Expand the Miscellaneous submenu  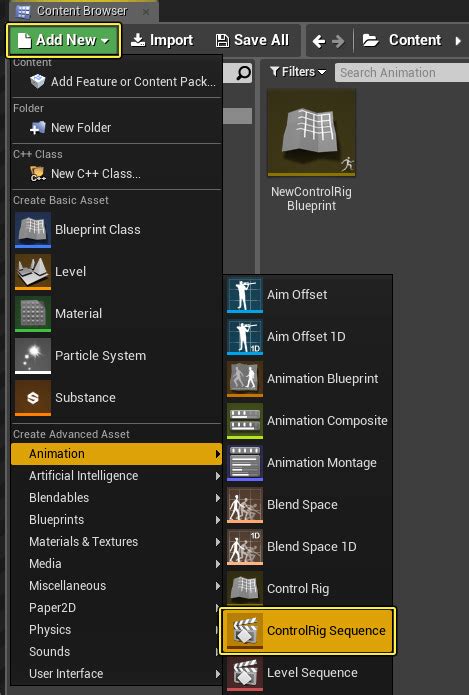tap(116, 586)
